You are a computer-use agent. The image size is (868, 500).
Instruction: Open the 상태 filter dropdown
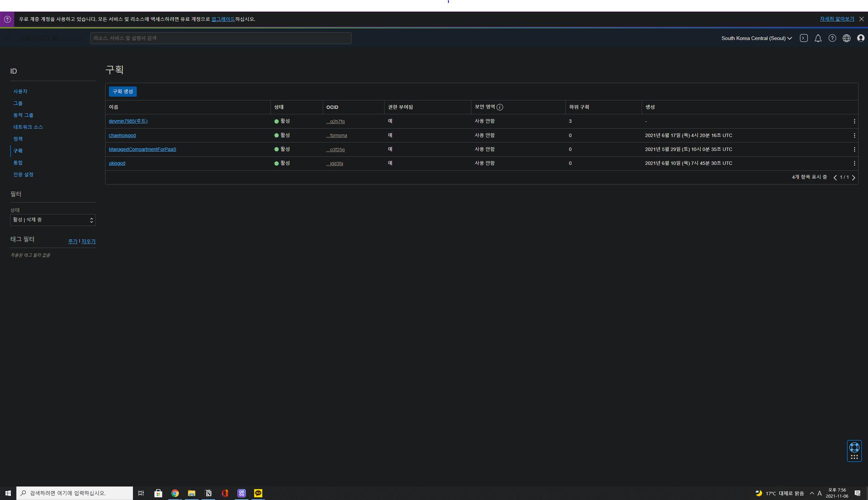tap(53, 220)
